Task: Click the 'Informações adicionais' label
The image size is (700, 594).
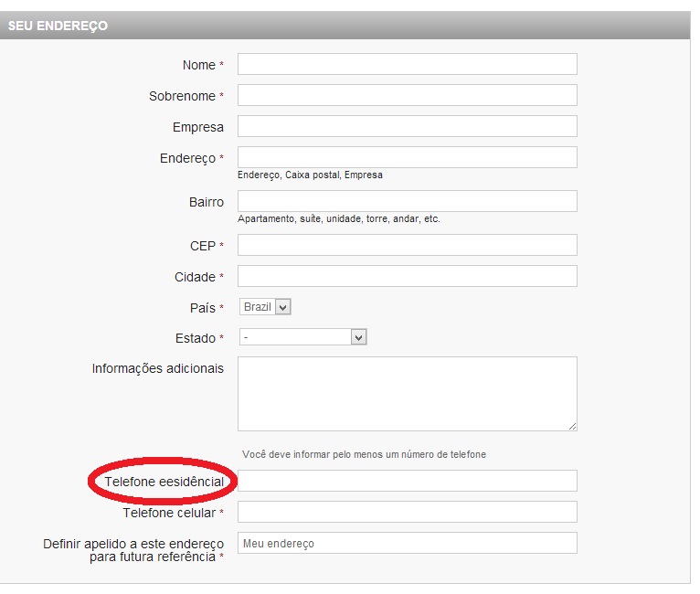Action: [157, 368]
